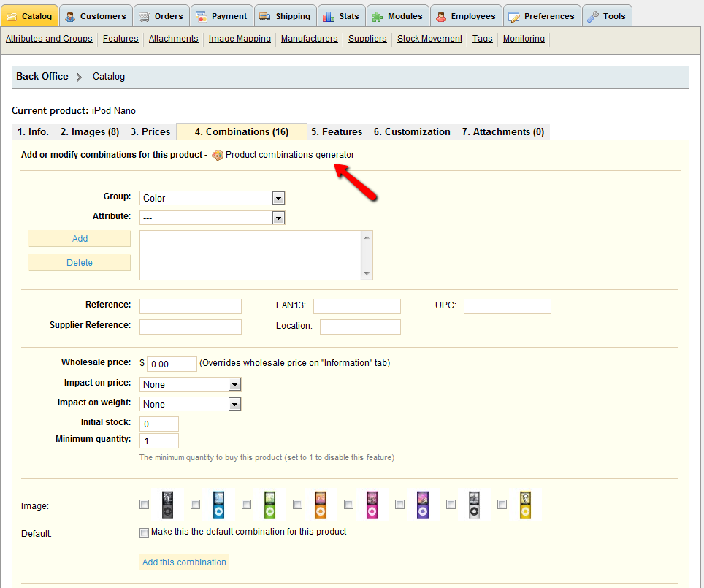Screen dimensions: 704x588
Task: Open the Suppliers link
Action: coord(367,39)
